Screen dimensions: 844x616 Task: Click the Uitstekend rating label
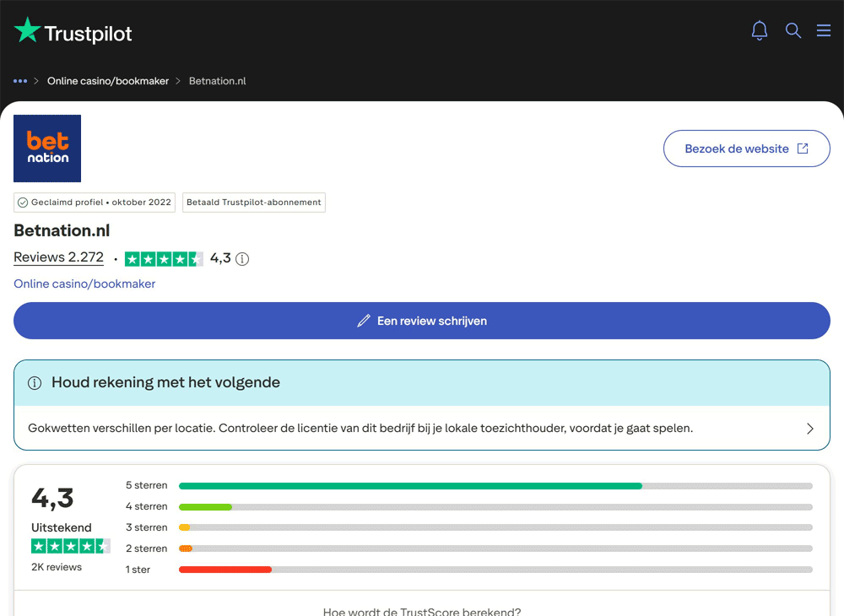62,527
